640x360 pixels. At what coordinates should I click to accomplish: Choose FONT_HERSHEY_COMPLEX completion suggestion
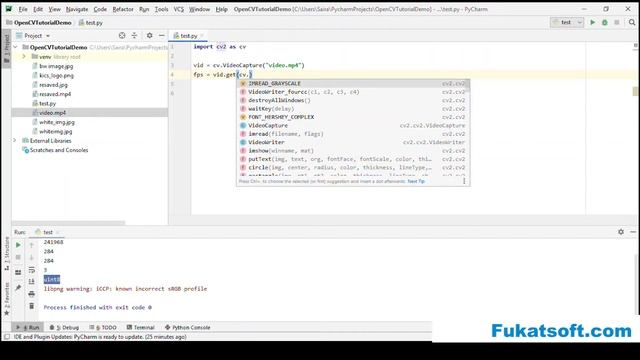353,117
